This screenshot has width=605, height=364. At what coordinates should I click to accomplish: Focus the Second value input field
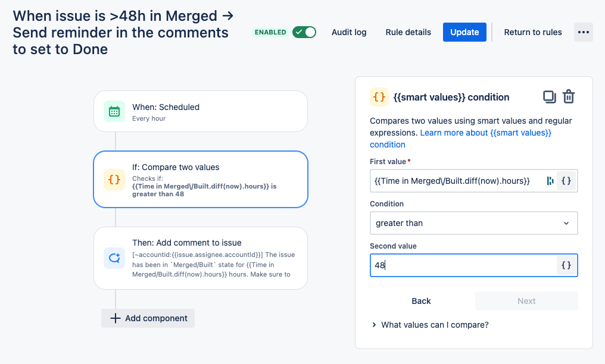(x=463, y=265)
